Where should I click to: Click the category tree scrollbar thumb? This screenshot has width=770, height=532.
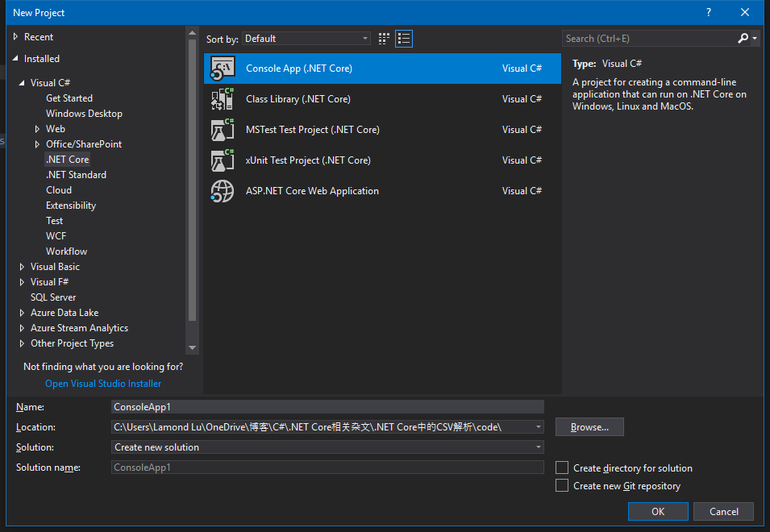point(193,180)
